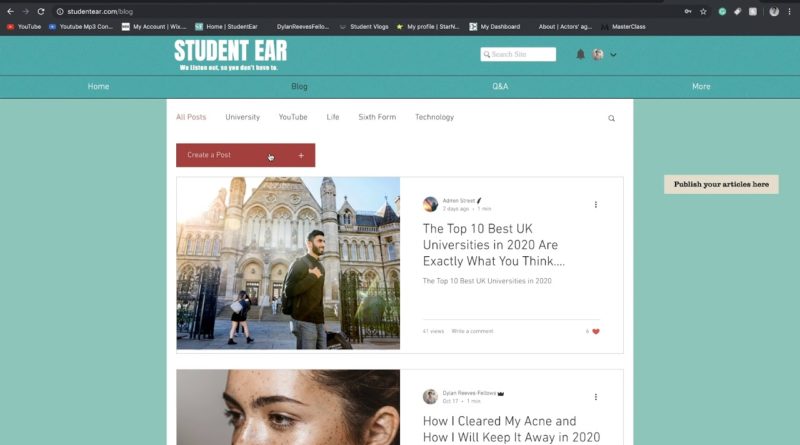The height and width of the screenshot is (445, 800).
Task: Go back with the browser back arrow
Action: coord(10,11)
